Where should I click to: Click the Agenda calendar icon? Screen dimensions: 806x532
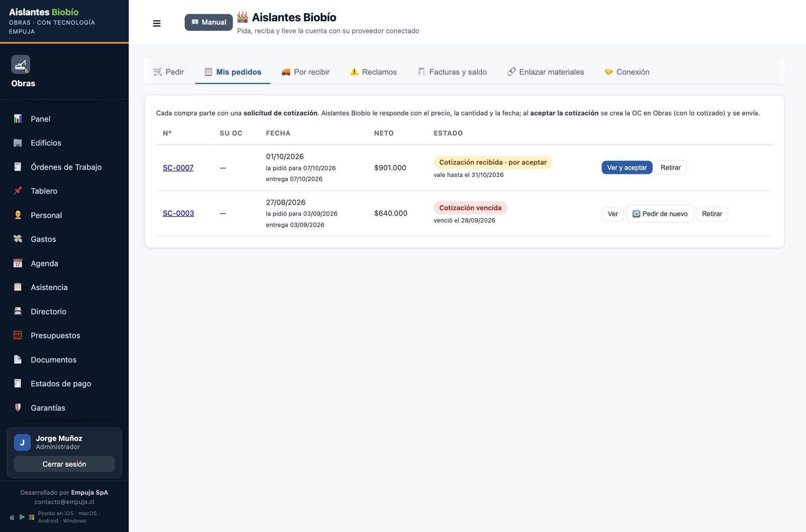pos(18,263)
